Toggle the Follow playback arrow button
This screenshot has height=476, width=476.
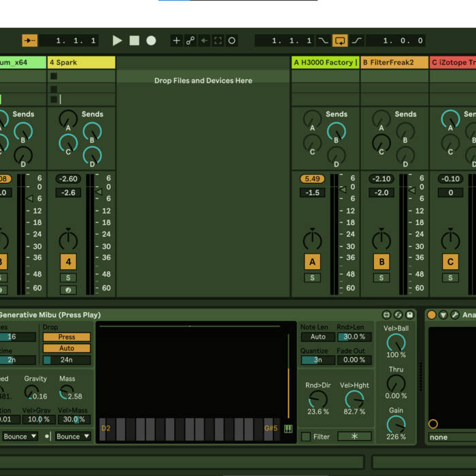click(x=30, y=41)
